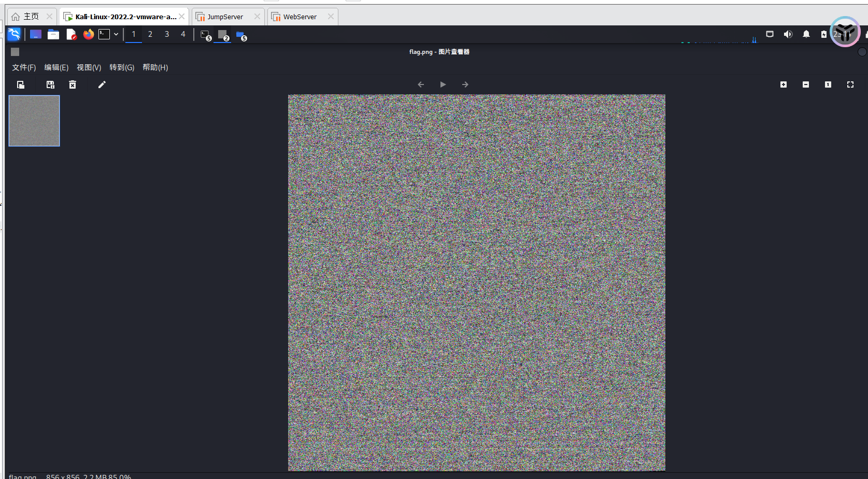Screen dimensions: 868x479
Task: Show the grouped terminal windows taskbar button
Action: [206, 35]
